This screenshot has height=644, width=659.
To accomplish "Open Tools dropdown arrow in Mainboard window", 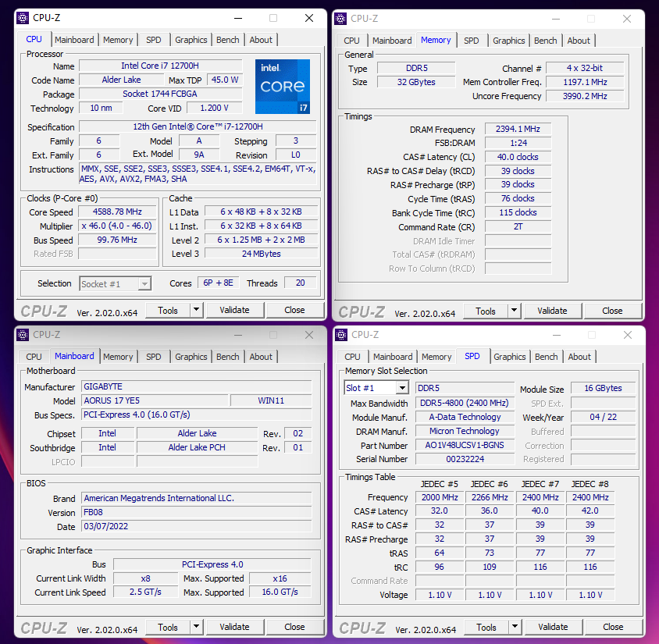I will 196,627.
